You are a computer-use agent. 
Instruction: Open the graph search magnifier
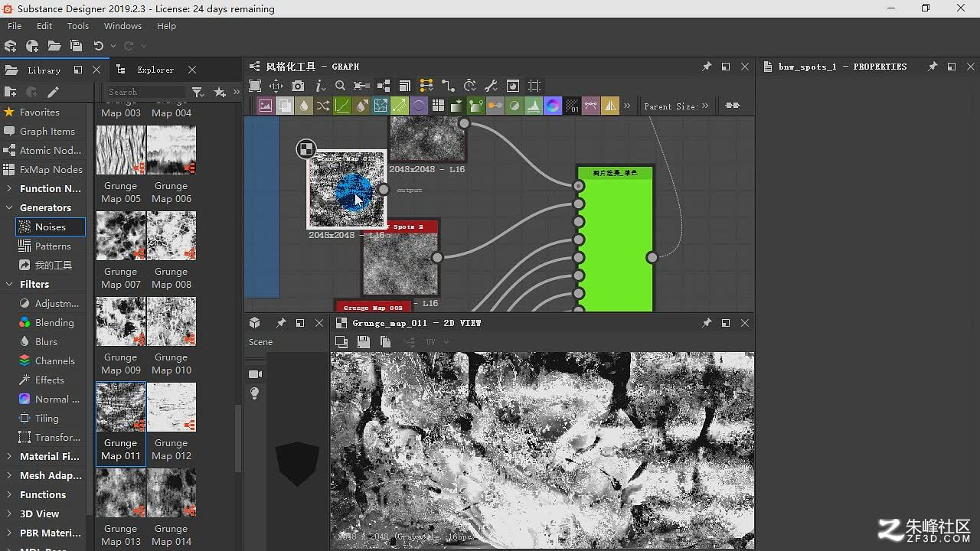tap(341, 86)
